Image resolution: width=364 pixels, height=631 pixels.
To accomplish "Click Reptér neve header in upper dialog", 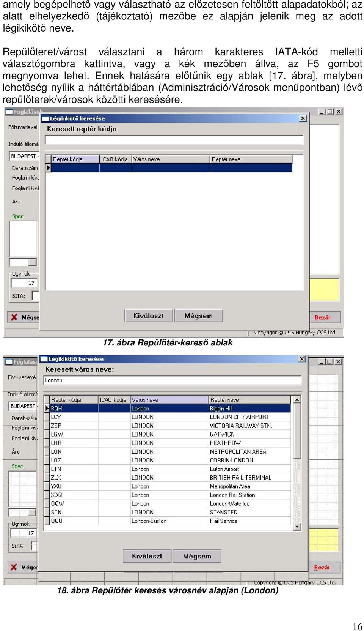I will [x=251, y=159].
